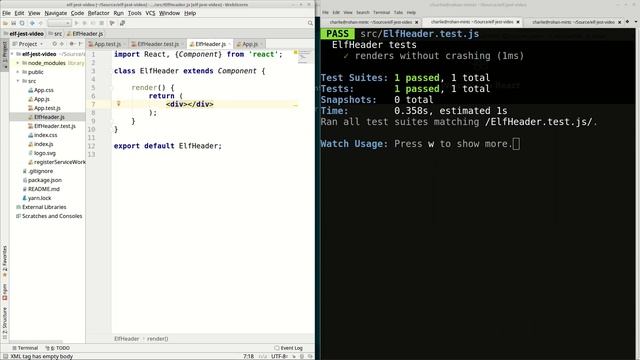Click the Project panel horizontal scrollbar

(x=36, y=342)
